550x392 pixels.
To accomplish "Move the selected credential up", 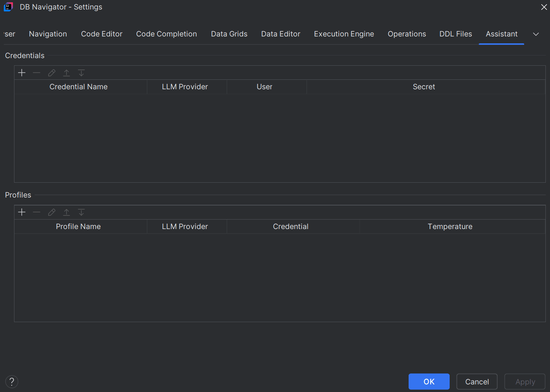I will click(66, 73).
